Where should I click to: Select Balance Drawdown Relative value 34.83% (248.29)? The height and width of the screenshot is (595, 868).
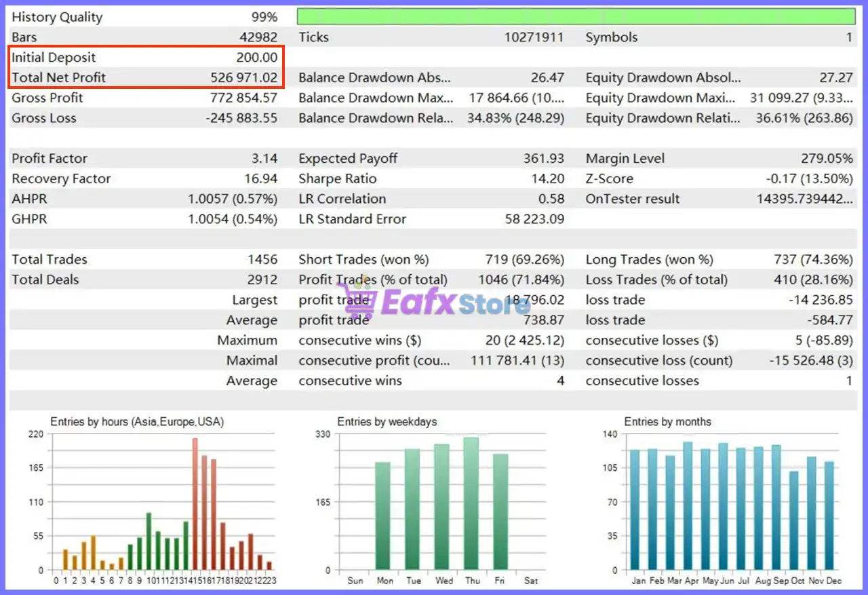click(x=515, y=118)
